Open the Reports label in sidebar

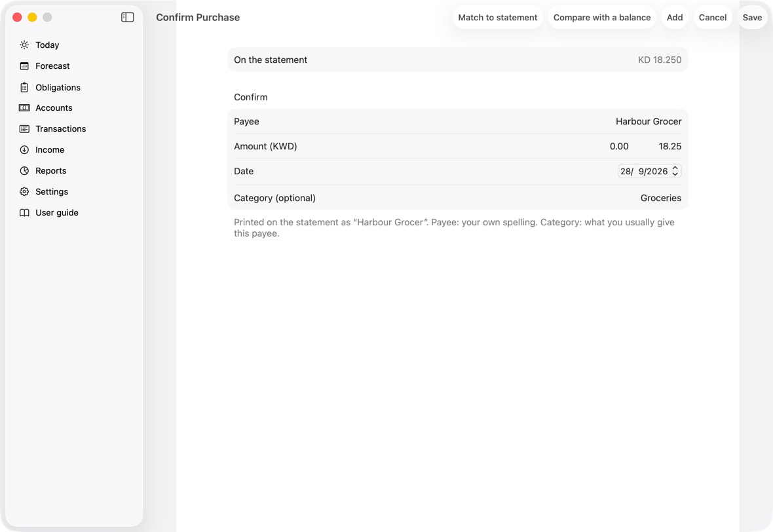[x=51, y=170]
